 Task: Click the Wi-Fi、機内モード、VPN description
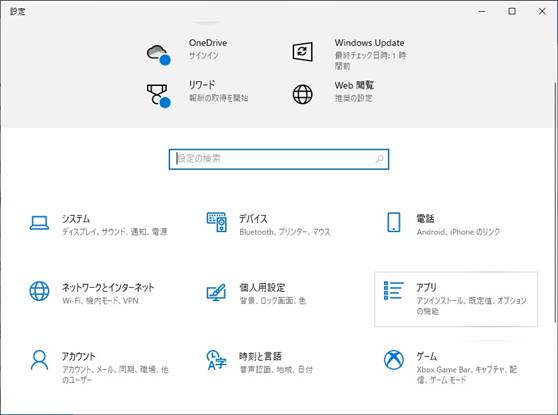(x=100, y=301)
